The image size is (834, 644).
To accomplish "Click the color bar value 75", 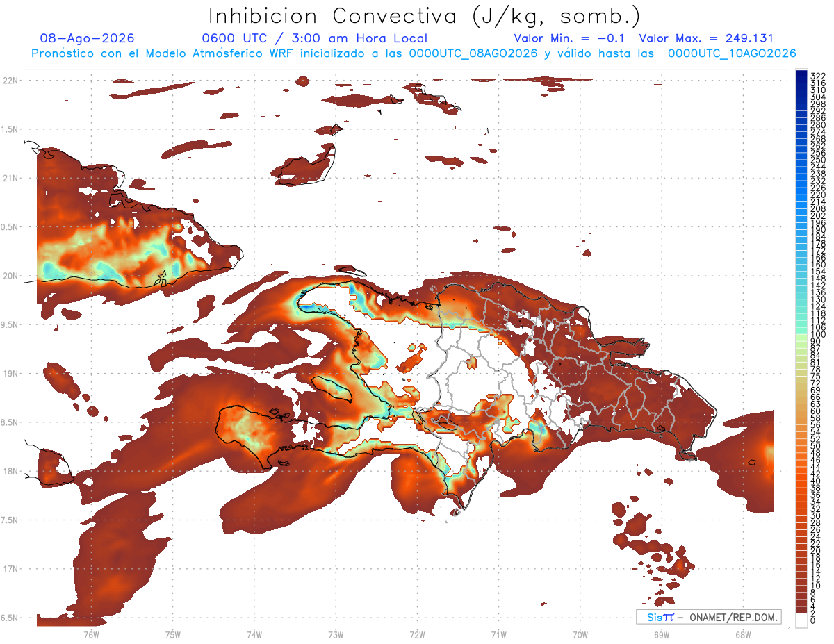I will pos(815,376).
